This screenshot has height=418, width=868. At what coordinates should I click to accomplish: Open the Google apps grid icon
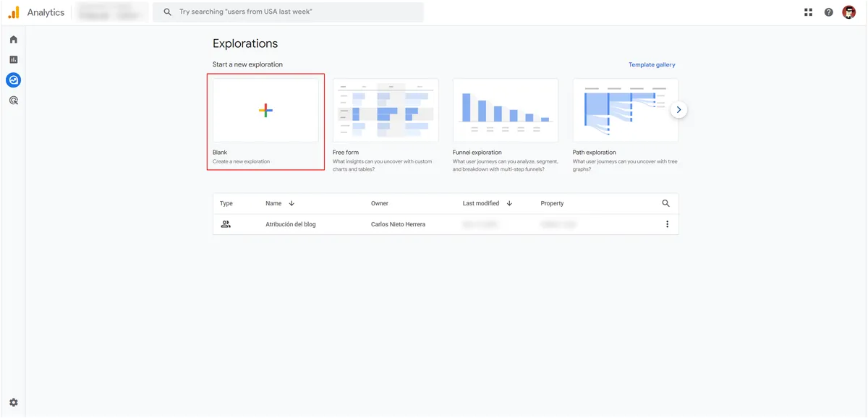tap(809, 12)
